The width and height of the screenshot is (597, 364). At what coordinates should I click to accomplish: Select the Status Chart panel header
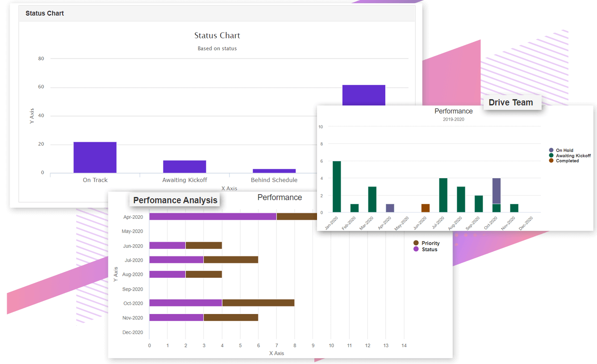click(45, 13)
